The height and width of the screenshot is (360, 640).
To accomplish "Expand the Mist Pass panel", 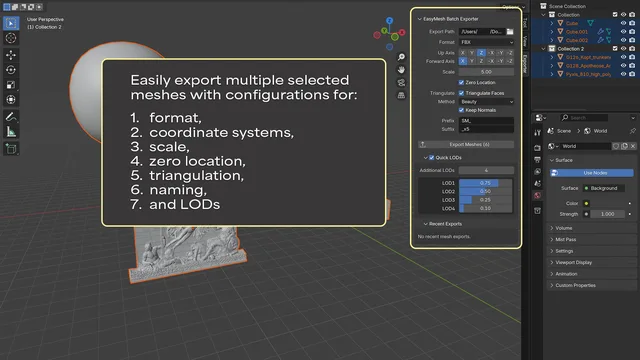I will tap(552, 239).
